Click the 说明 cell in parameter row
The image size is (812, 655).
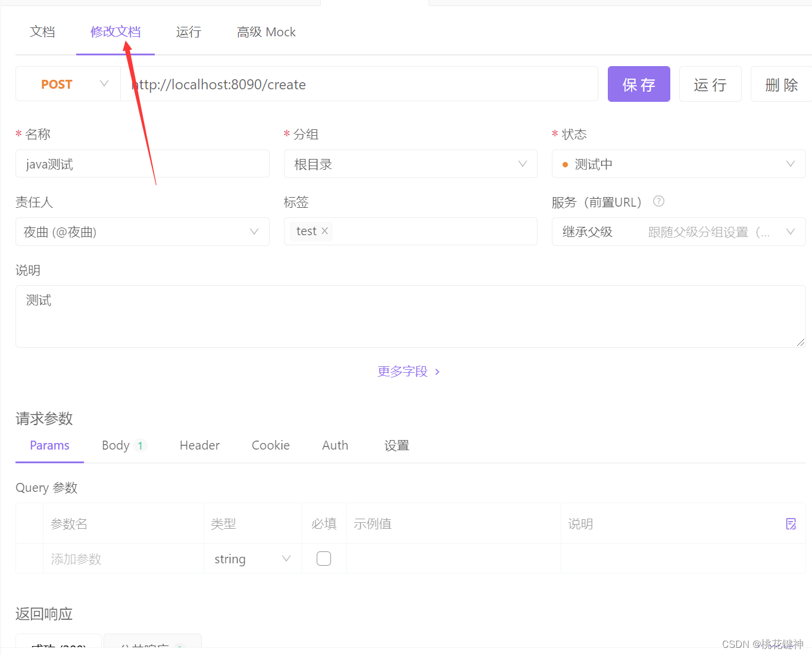[x=683, y=559]
